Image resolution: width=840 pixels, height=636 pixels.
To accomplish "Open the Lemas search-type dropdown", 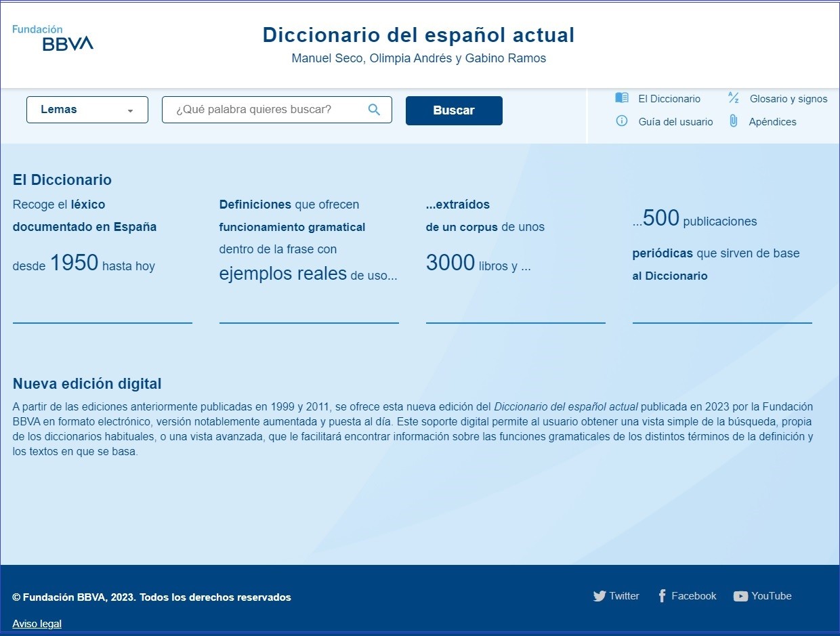I will (87, 110).
